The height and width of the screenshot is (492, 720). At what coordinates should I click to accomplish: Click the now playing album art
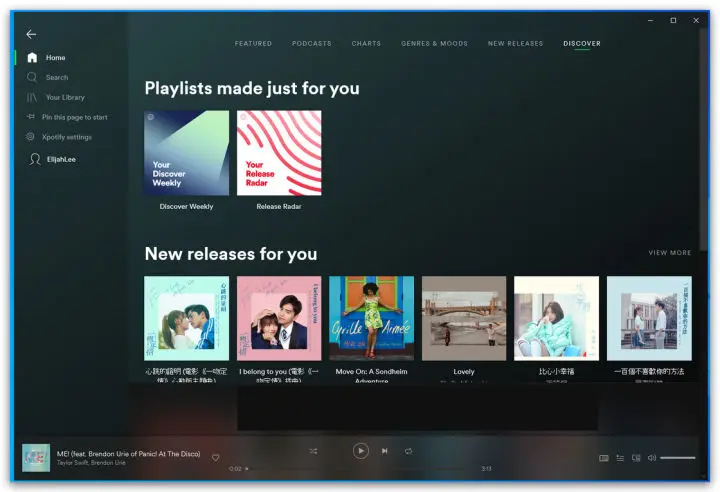36,458
